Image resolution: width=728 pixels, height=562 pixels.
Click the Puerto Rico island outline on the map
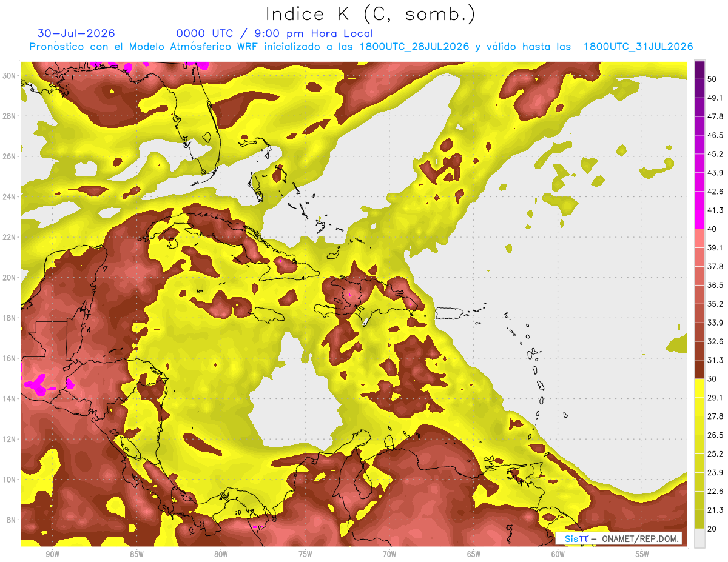[451, 314]
